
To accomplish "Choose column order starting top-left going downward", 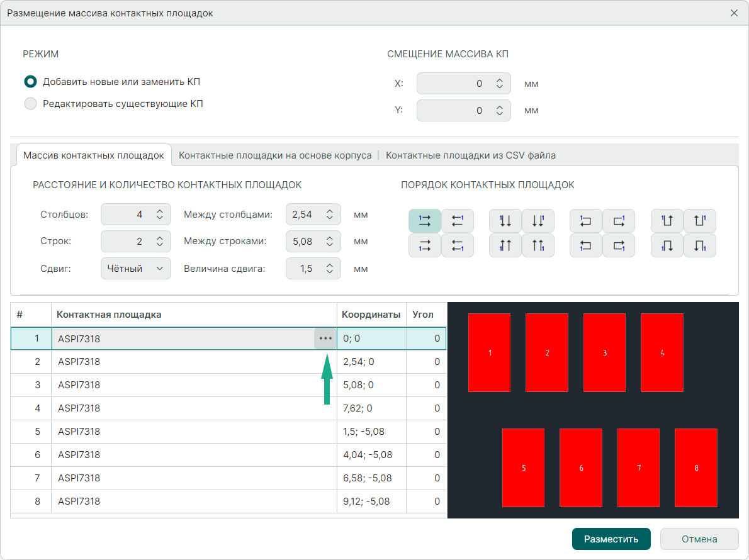I will (x=505, y=221).
